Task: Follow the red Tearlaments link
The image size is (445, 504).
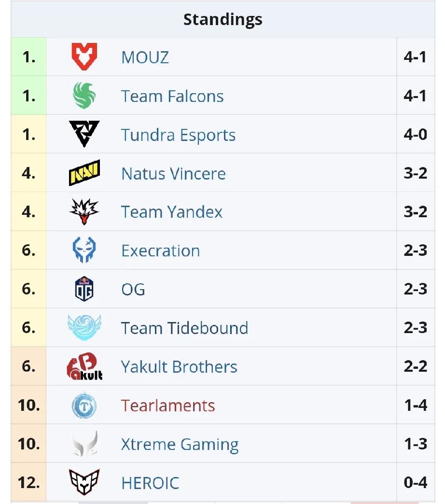Action: pyautogui.click(x=168, y=406)
